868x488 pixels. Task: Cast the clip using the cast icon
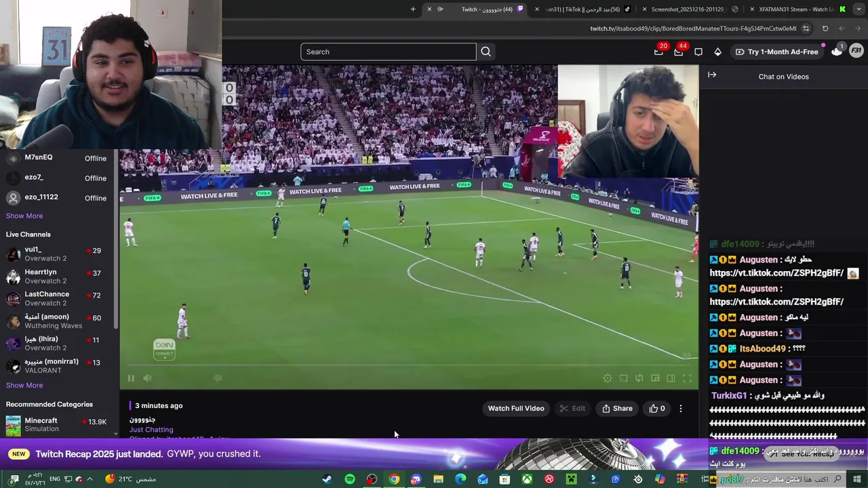(x=623, y=378)
